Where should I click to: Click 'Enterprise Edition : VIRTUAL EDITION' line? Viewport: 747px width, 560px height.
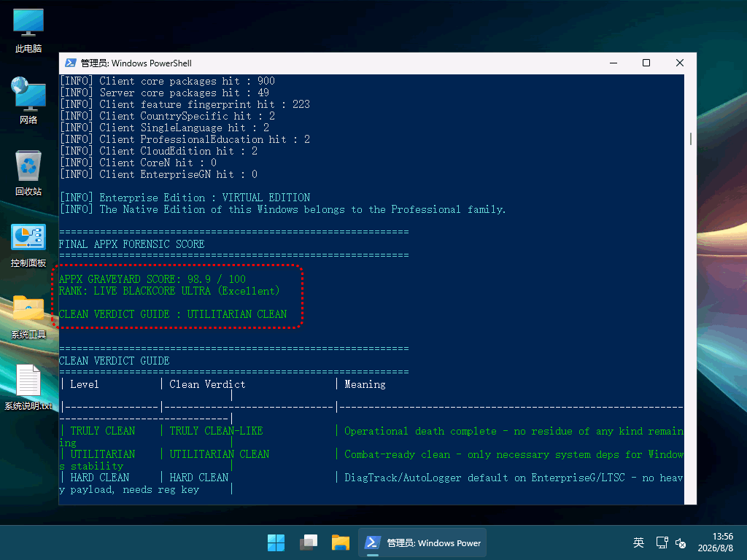185,198
